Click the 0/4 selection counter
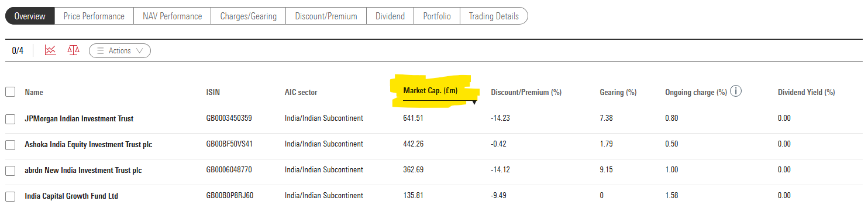 pos(18,51)
